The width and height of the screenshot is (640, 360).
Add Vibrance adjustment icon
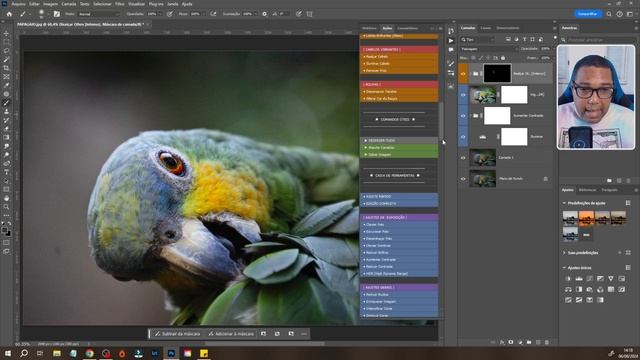click(611, 278)
